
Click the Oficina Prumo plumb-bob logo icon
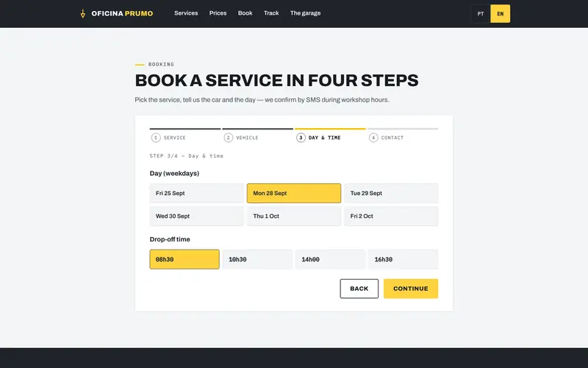[x=83, y=14]
